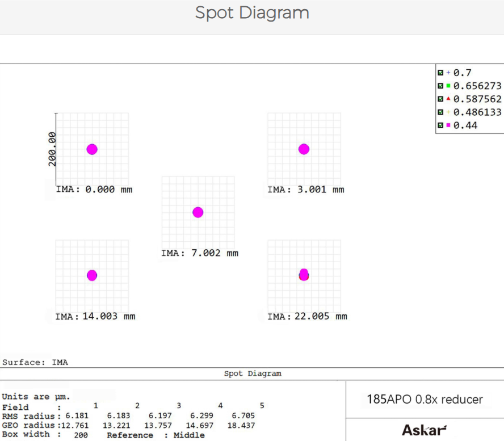Click the 200.00 scale bar label
504x441 pixels.
pos(52,149)
